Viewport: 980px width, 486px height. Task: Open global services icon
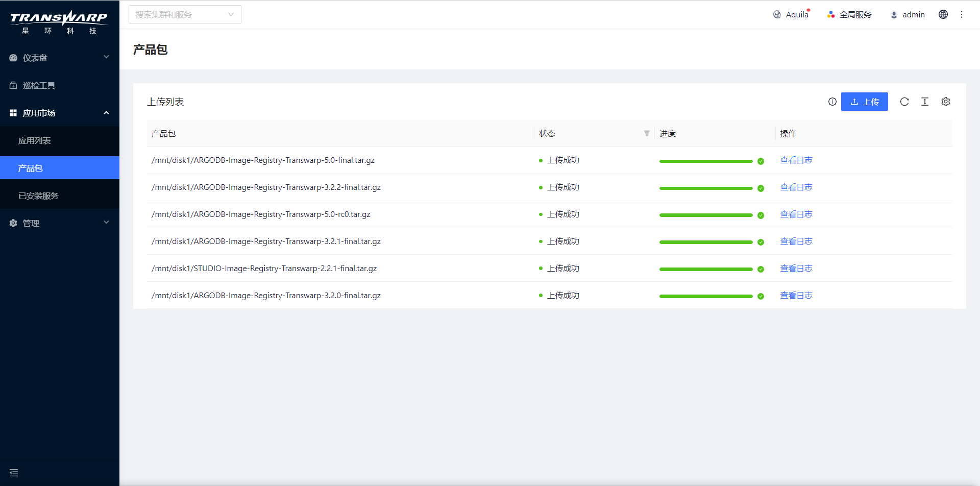click(831, 14)
